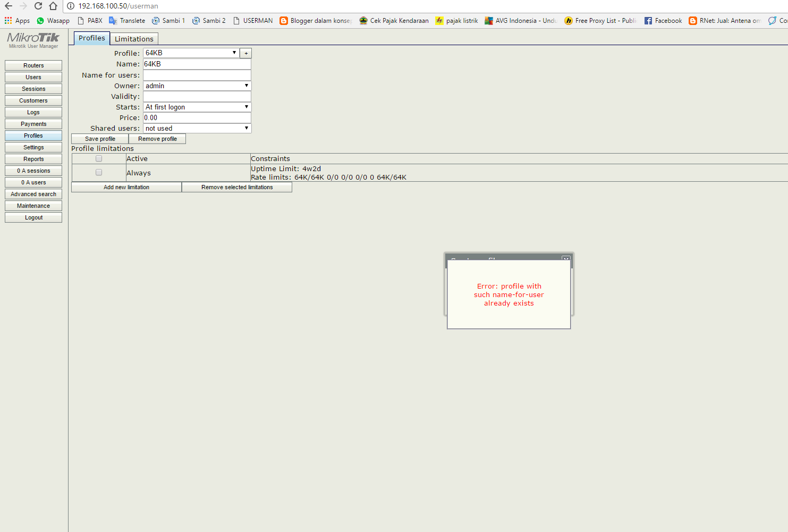Image resolution: width=788 pixels, height=532 pixels.
Task: Open Users in the sidebar
Action: point(33,77)
